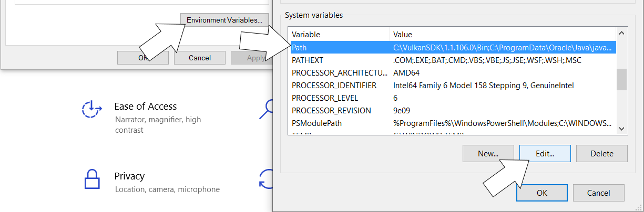644x212 pixels.
Task: Open the Environment Variables dialog button
Action: coord(224,20)
